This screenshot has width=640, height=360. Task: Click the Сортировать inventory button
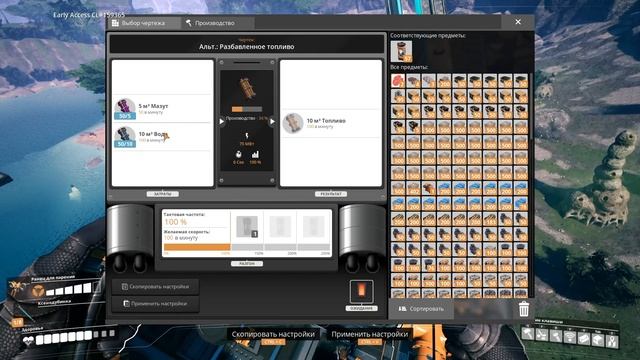pyautogui.click(x=421, y=309)
